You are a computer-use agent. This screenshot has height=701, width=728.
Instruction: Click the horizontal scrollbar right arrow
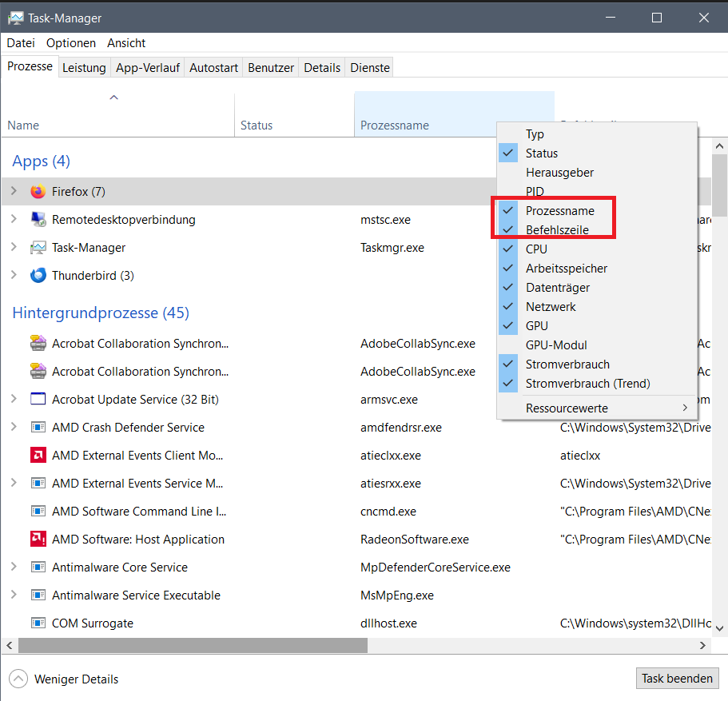pyautogui.click(x=702, y=645)
